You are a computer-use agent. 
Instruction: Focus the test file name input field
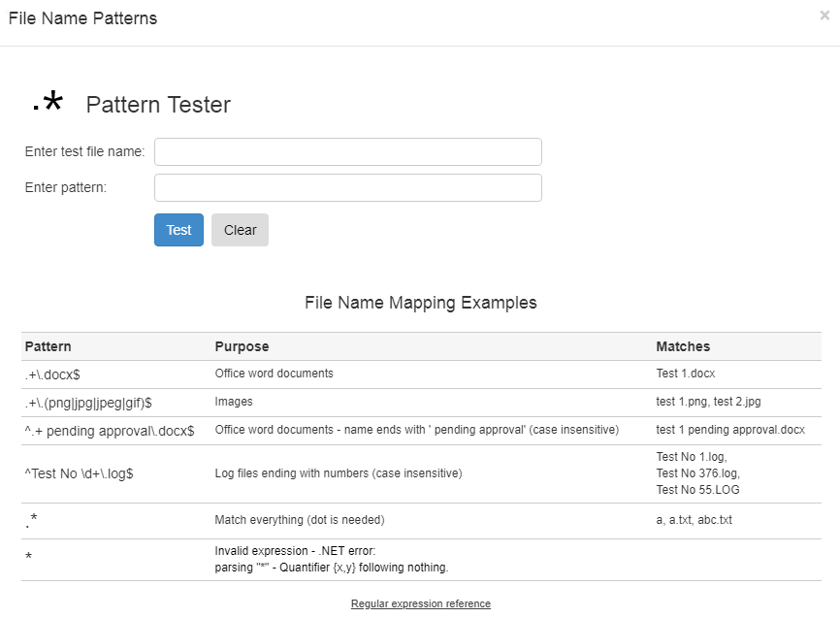tap(347, 152)
